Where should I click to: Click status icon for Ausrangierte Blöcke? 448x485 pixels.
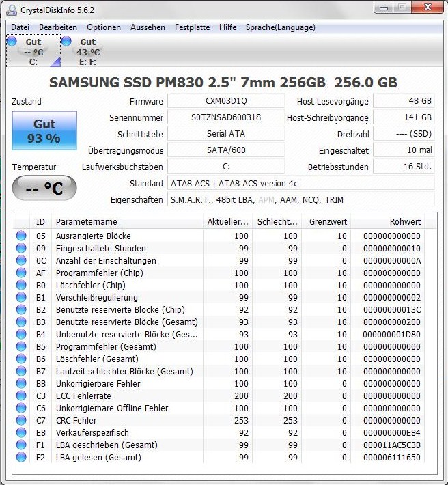(x=21, y=236)
